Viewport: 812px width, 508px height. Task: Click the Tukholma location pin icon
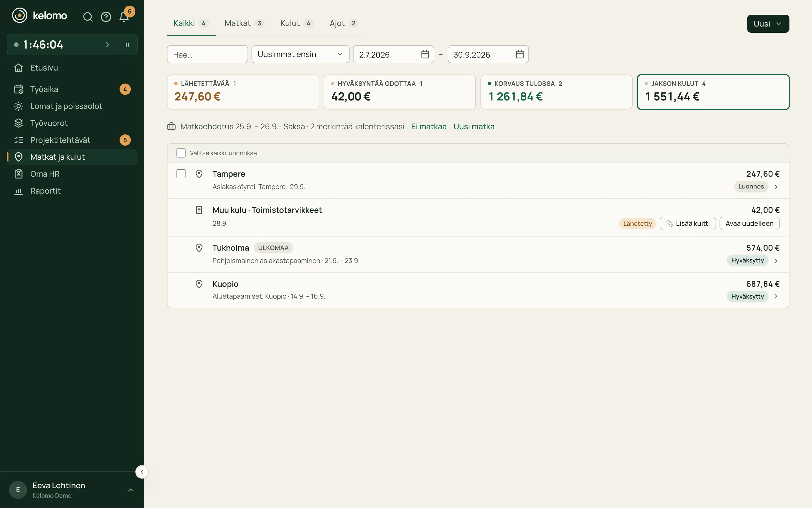coord(199,248)
